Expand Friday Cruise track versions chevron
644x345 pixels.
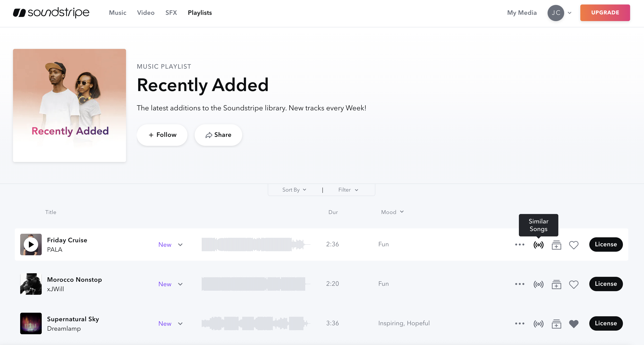pyautogui.click(x=180, y=245)
